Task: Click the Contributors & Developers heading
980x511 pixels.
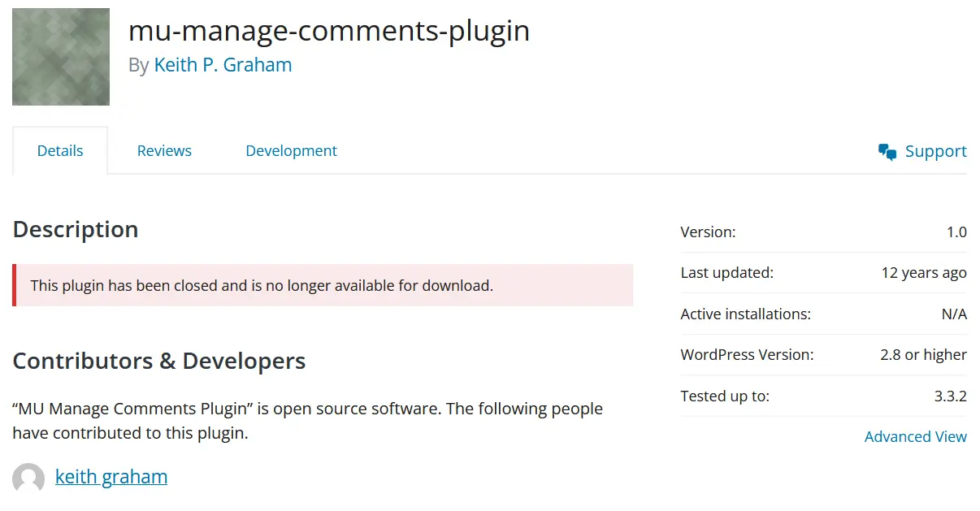Action: [x=159, y=361]
